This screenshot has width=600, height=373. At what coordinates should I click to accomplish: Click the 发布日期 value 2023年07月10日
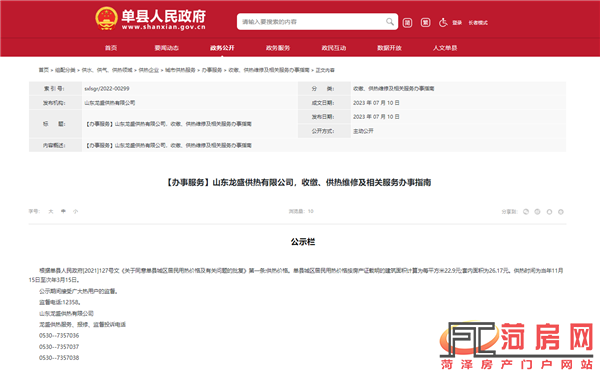[376, 117]
